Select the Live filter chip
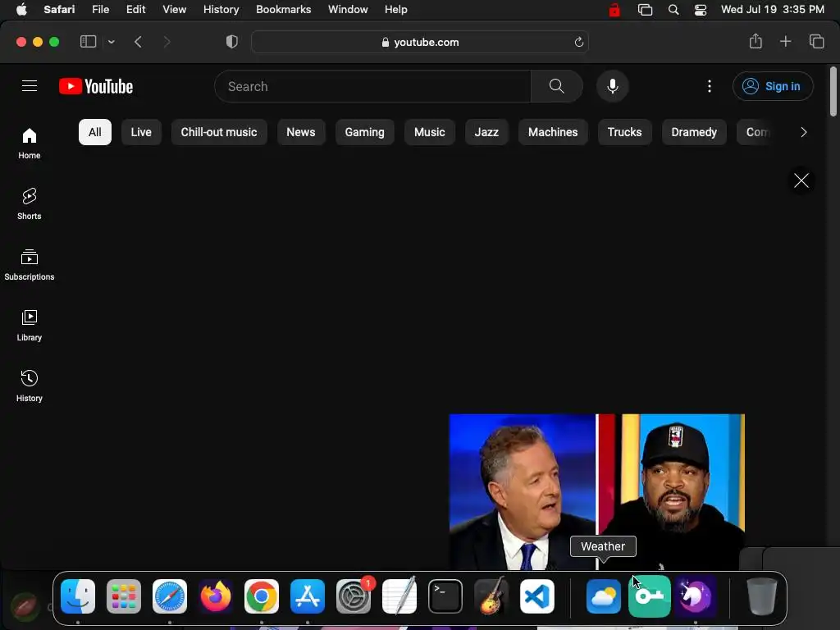The image size is (840, 630). pyautogui.click(x=141, y=132)
